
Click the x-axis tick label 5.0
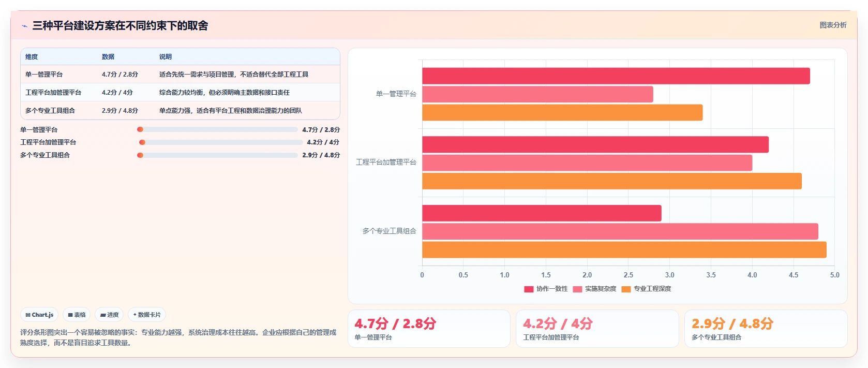(x=835, y=275)
